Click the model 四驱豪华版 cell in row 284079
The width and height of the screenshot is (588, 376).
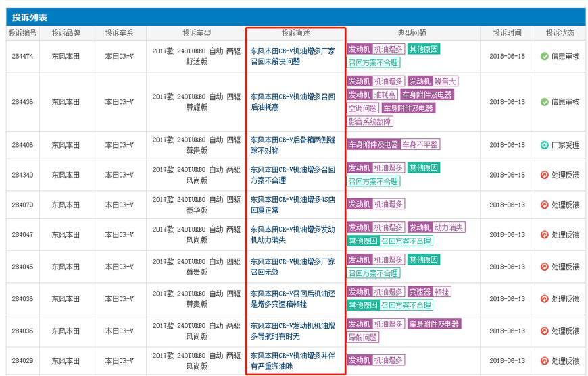click(x=197, y=205)
